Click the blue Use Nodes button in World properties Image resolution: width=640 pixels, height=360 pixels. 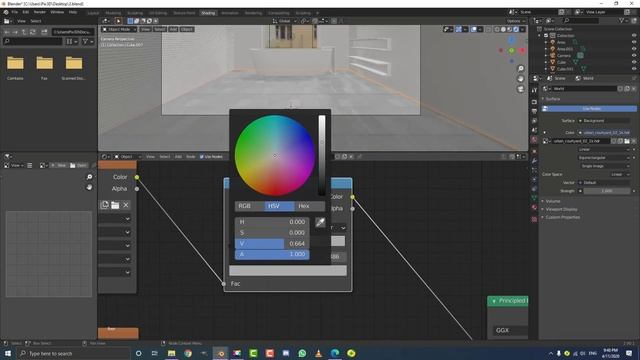589,109
